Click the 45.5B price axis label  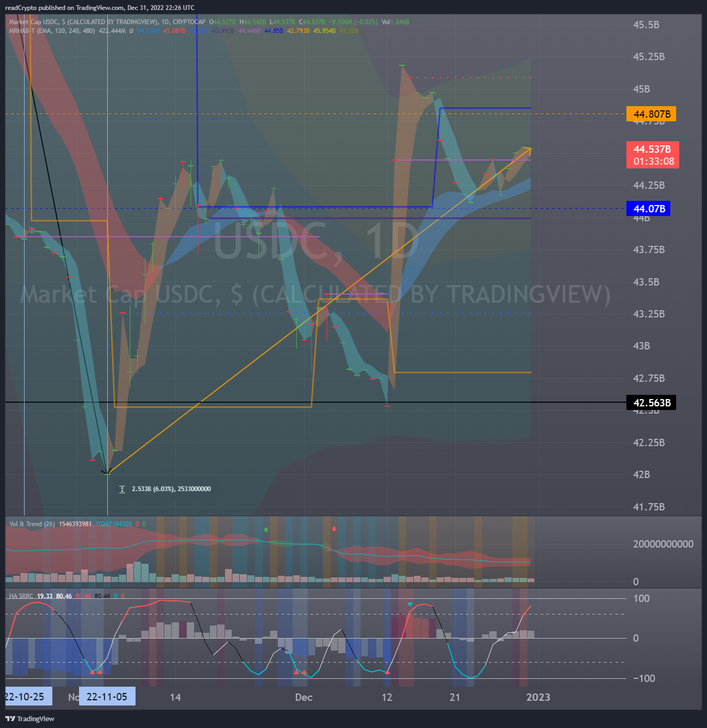[646, 25]
